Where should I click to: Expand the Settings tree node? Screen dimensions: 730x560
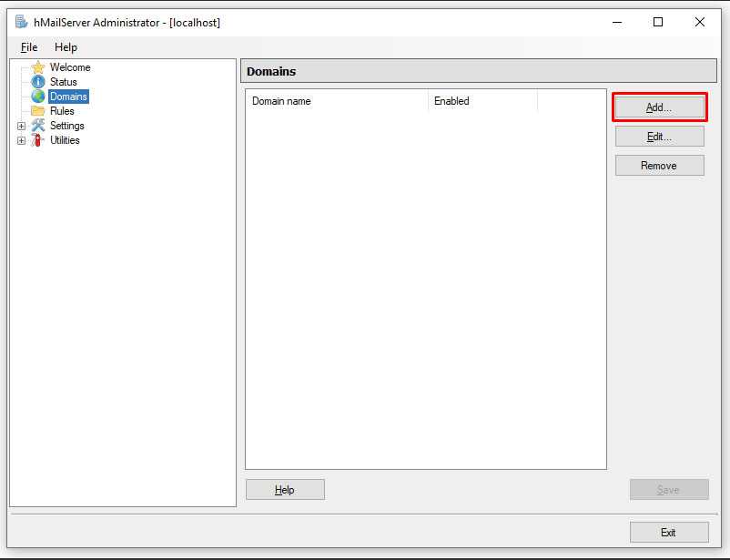coord(22,126)
